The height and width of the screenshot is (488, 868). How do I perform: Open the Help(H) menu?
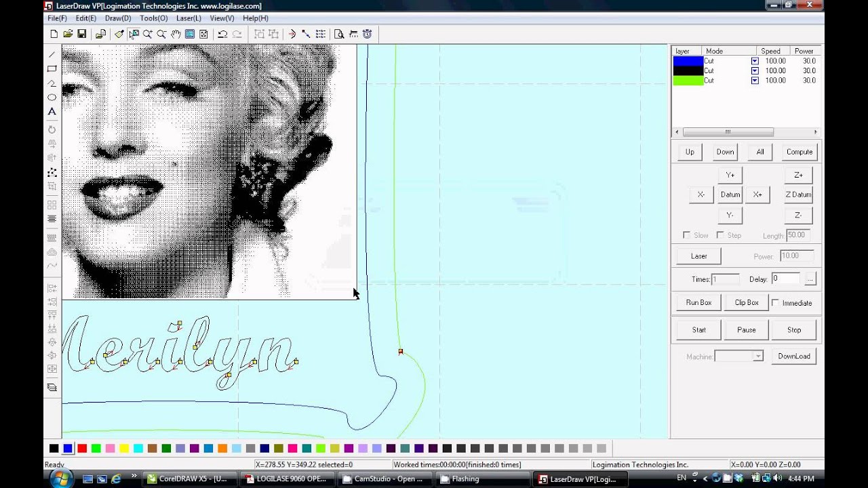(256, 18)
